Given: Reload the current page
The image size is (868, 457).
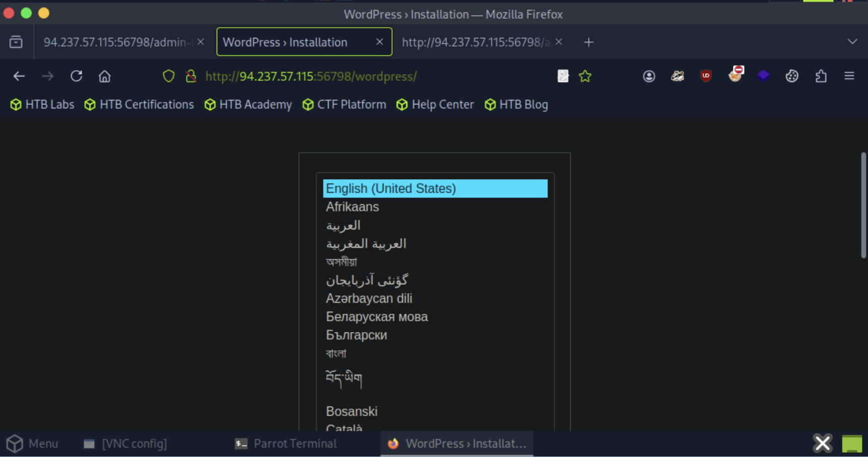Looking at the screenshot, I should (x=76, y=76).
